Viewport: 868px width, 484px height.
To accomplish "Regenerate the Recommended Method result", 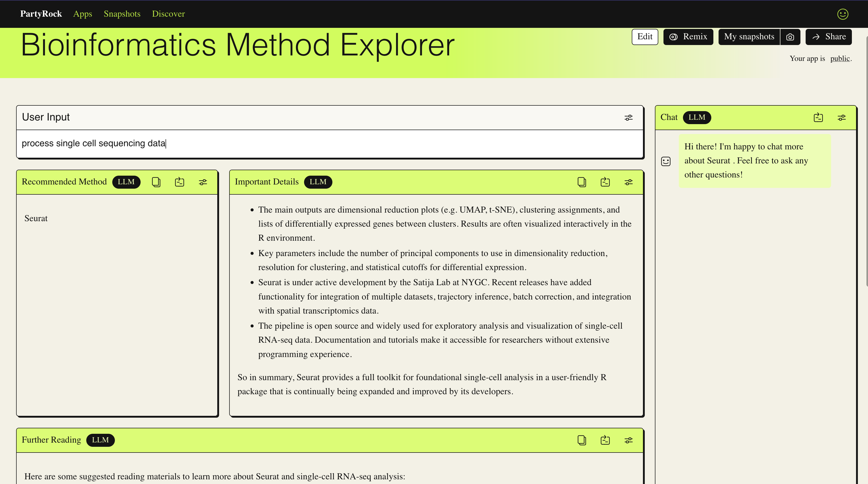I will 179,182.
